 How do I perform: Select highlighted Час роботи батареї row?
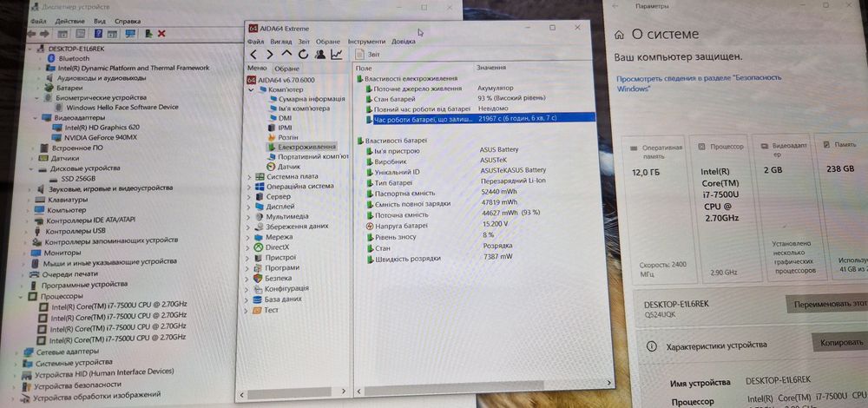click(x=479, y=118)
